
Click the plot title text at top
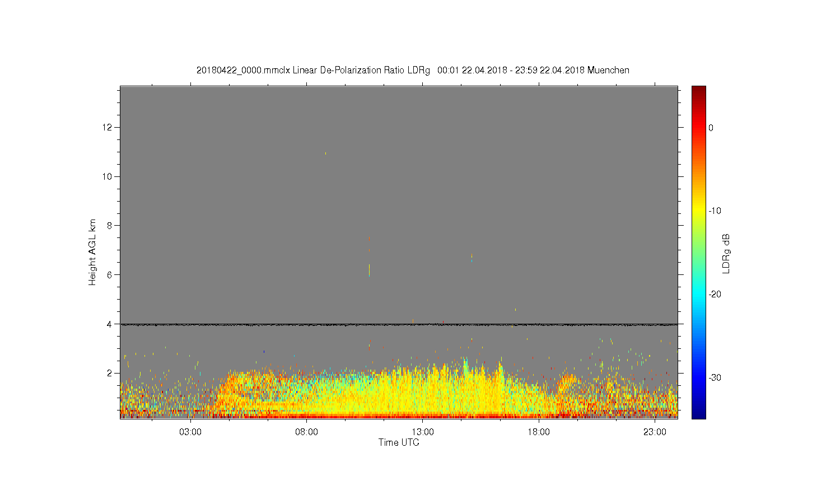[413, 71]
